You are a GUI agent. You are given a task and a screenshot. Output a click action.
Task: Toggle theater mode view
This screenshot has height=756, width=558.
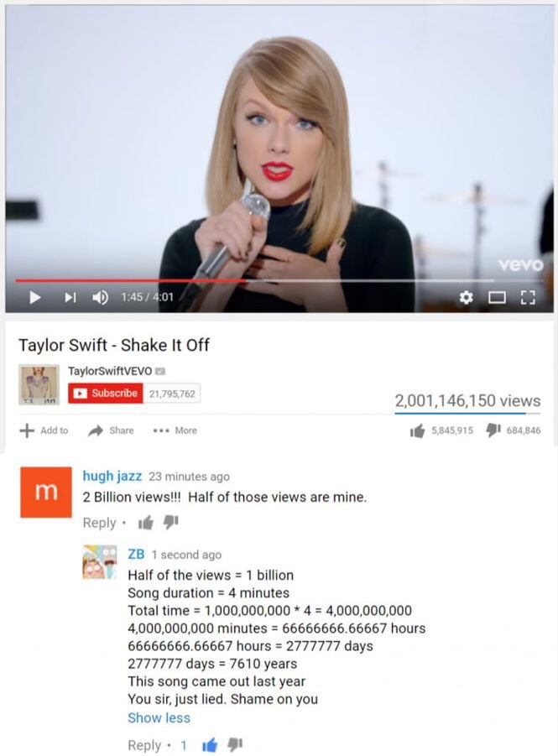click(497, 298)
